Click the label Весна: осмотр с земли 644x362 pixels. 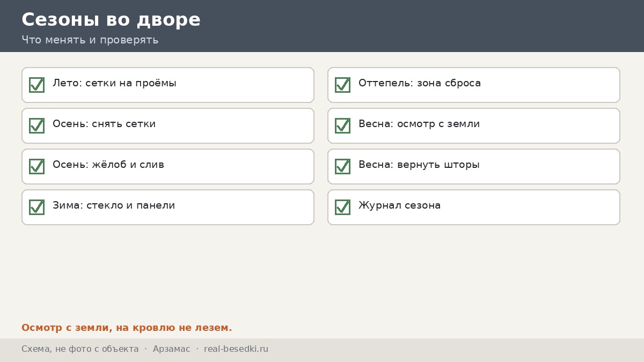click(419, 124)
